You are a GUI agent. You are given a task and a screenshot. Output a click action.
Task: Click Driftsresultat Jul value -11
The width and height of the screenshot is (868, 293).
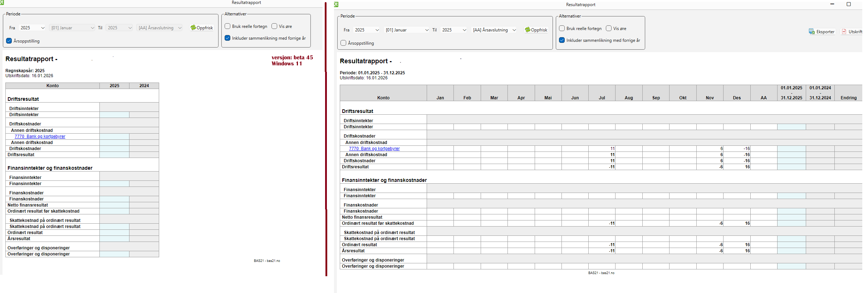612,167
